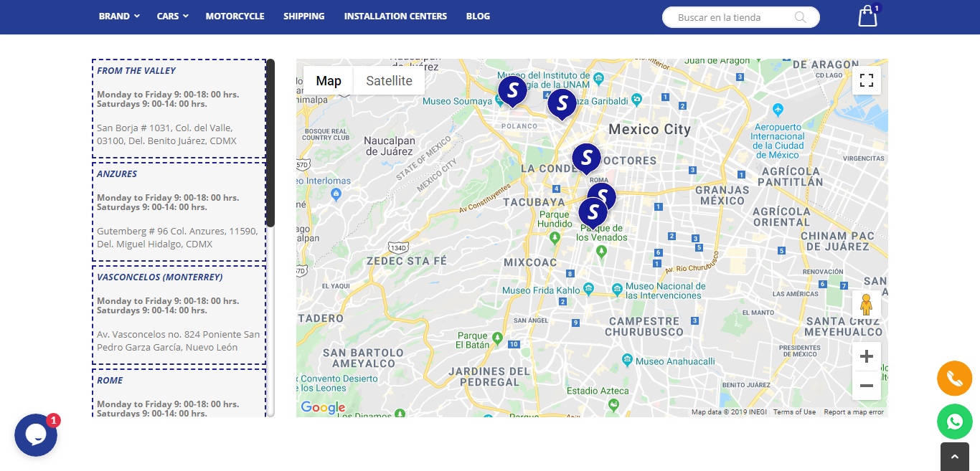Click the airport plane icon on map
This screenshot has width=980, height=471.
[778, 109]
